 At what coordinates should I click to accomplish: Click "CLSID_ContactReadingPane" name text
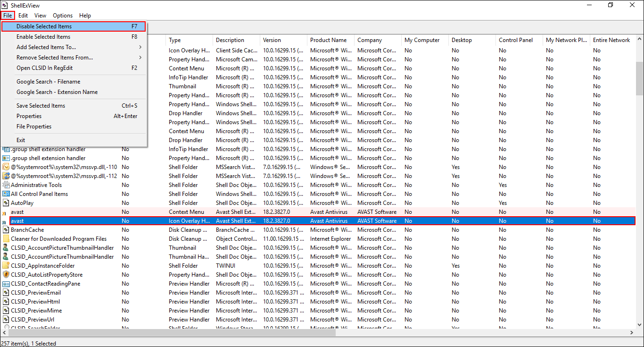point(46,284)
